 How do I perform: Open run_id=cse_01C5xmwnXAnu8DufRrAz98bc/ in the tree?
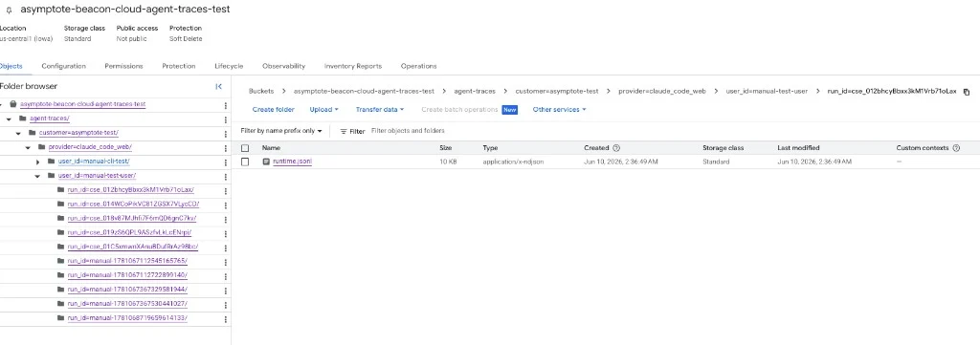tap(133, 248)
